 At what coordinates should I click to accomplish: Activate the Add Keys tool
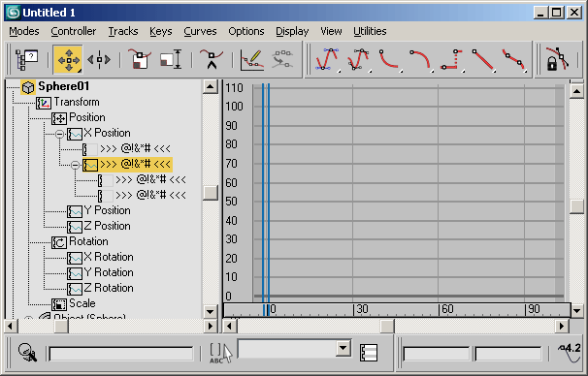point(212,59)
